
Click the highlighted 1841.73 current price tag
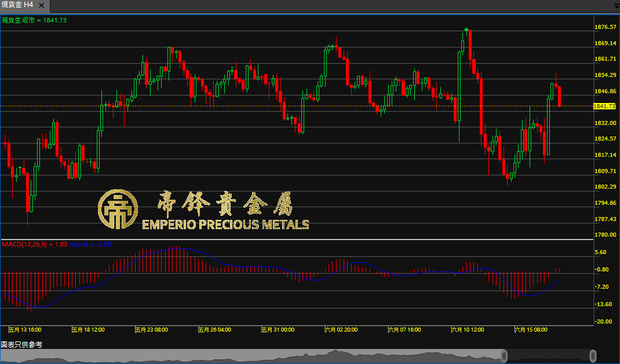(x=604, y=106)
